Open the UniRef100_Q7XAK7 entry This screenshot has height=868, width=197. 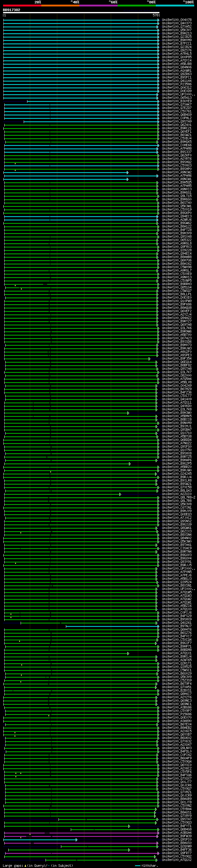pos(177,104)
